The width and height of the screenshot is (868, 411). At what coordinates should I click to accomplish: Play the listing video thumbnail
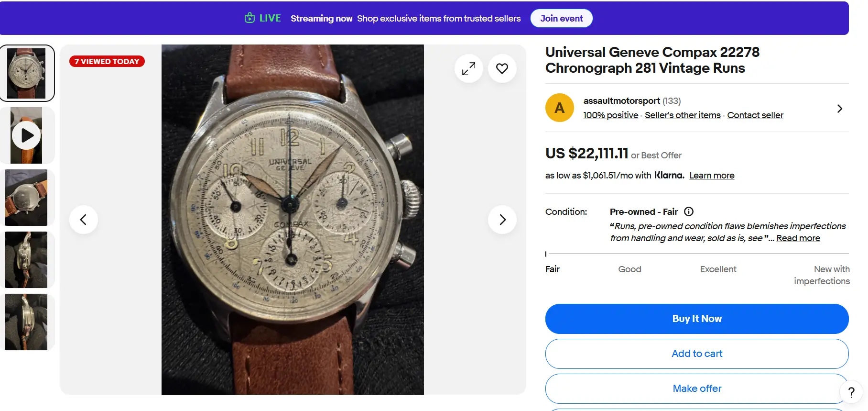tap(26, 135)
